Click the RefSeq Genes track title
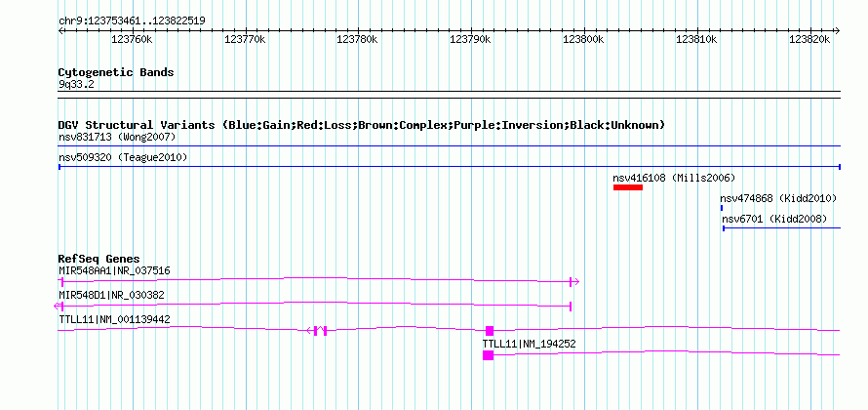The width and height of the screenshot is (868, 410). coord(99,259)
